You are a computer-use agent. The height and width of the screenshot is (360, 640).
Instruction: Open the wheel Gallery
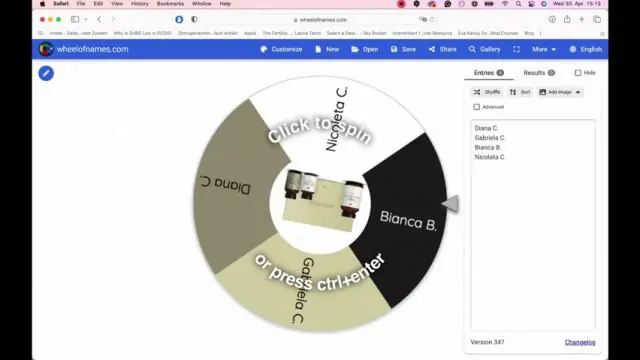[484, 49]
